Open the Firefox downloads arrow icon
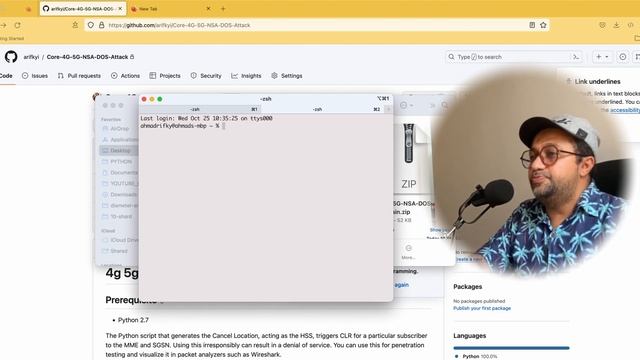Screen dimensions: 640x360 [616, 25]
